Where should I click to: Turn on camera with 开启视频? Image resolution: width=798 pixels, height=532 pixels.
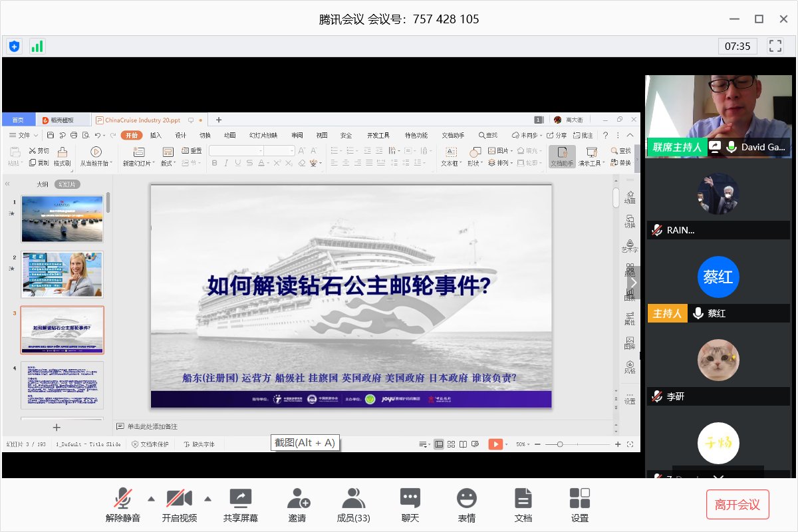pos(179,505)
